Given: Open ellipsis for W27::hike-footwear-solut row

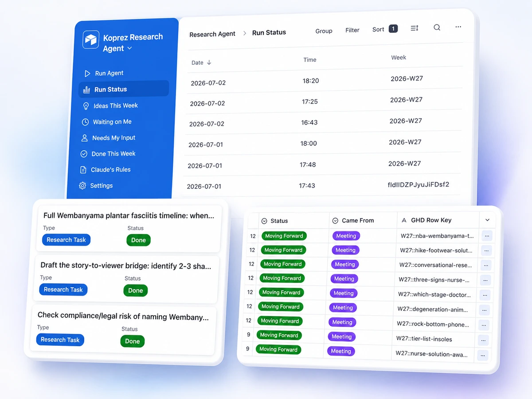Looking at the screenshot, I should point(486,250).
